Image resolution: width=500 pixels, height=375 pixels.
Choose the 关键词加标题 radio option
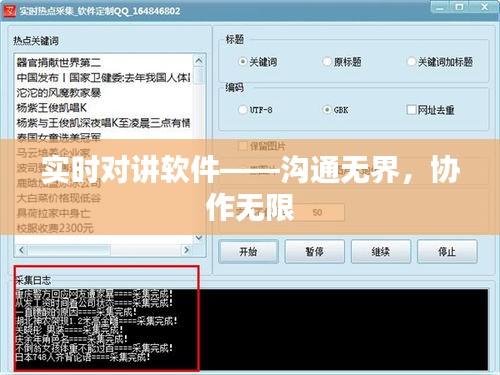tap(411, 62)
